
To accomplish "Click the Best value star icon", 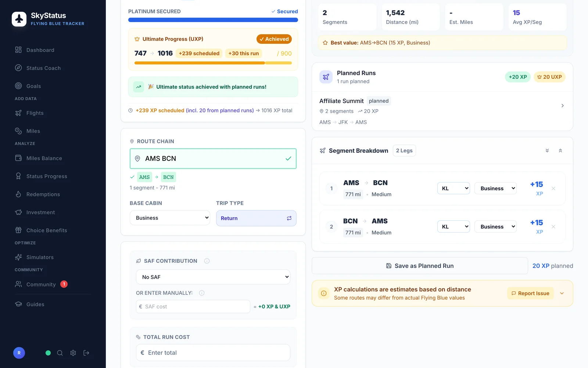I will (325, 43).
